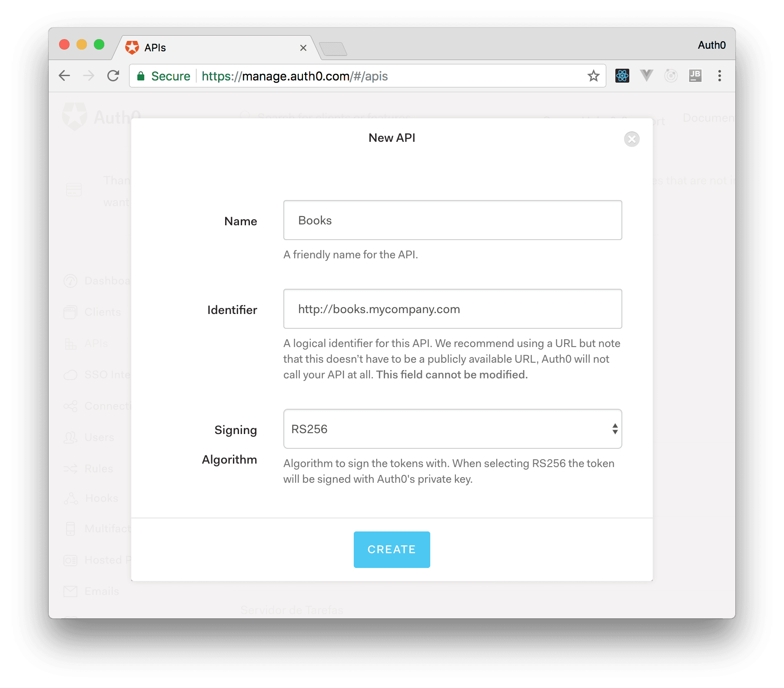This screenshot has width=784, height=688.
Task: Click the React DevTools extension icon
Action: pos(622,76)
